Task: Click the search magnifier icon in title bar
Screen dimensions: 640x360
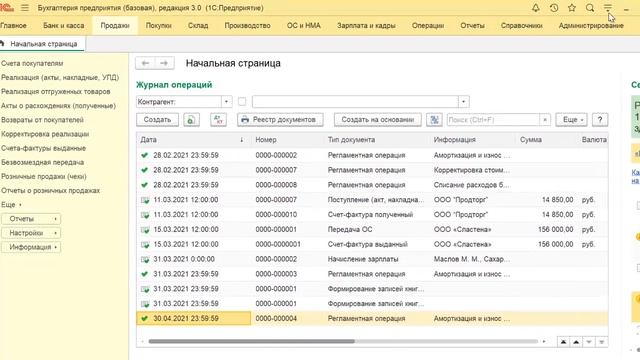Action: coord(590,8)
